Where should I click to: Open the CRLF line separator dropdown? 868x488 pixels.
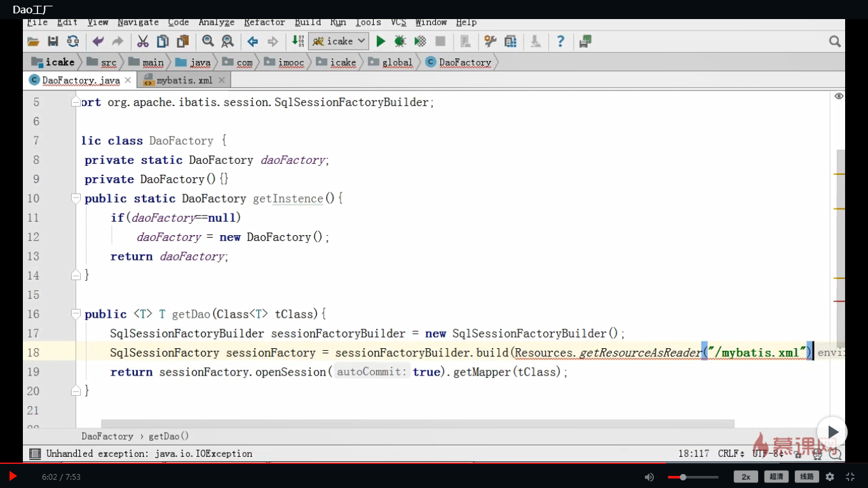tap(731, 454)
